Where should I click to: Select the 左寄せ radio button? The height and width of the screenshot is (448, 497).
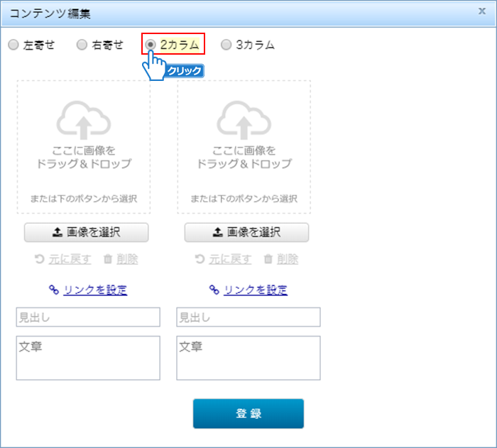pyautogui.click(x=13, y=45)
